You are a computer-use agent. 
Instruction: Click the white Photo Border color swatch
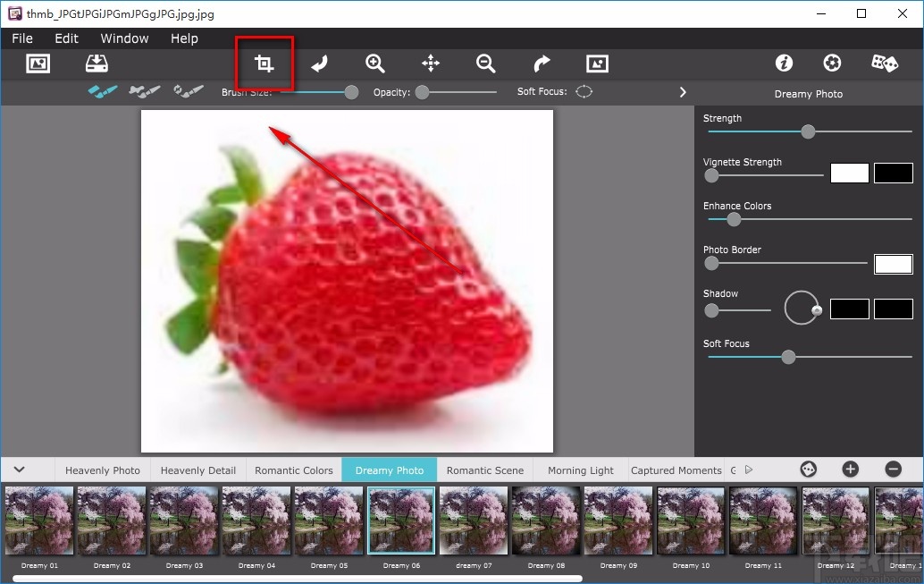(x=893, y=264)
